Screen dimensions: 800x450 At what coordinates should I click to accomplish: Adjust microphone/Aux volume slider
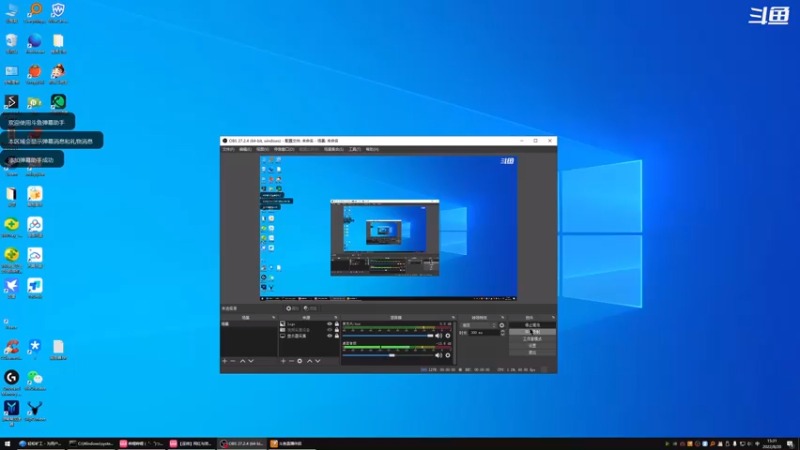tap(388, 336)
